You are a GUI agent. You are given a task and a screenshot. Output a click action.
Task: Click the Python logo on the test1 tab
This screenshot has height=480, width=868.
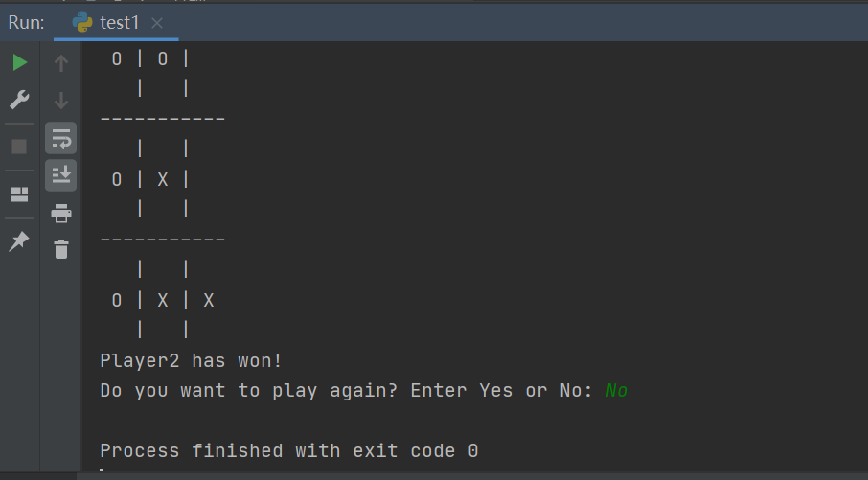click(x=82, y=22)
